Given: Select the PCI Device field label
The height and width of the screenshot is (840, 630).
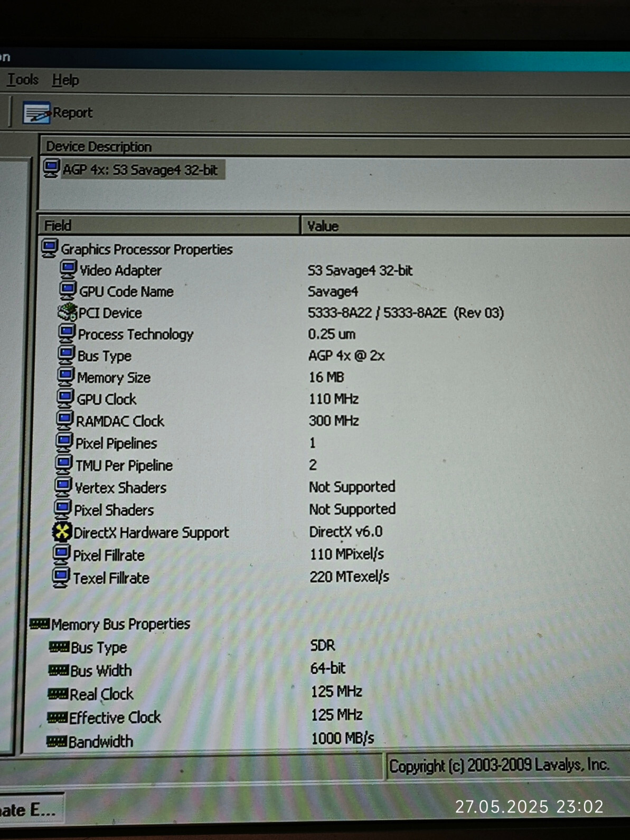Looking at the screenshot, I should pos(110,313).
